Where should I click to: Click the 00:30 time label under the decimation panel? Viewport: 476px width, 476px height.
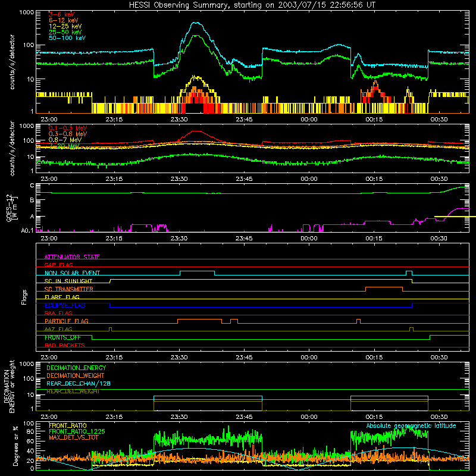pos(439,417)
